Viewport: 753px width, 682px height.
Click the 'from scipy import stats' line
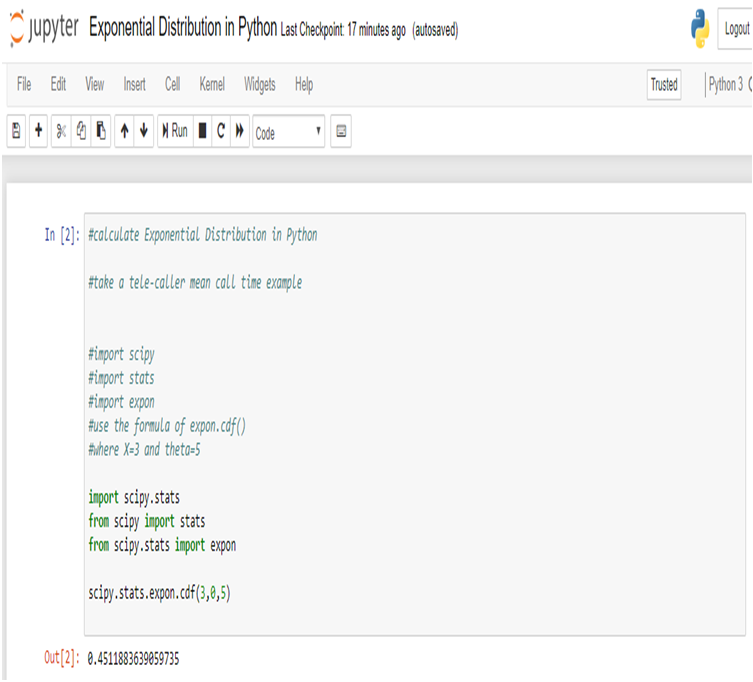(x=147, y=521)
